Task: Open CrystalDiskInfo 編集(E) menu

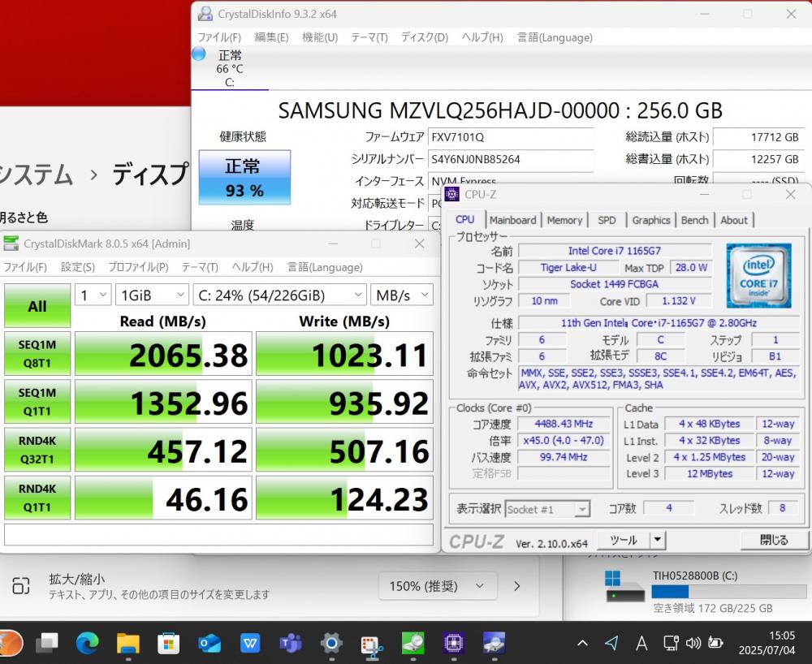Action: click(271, 37)
